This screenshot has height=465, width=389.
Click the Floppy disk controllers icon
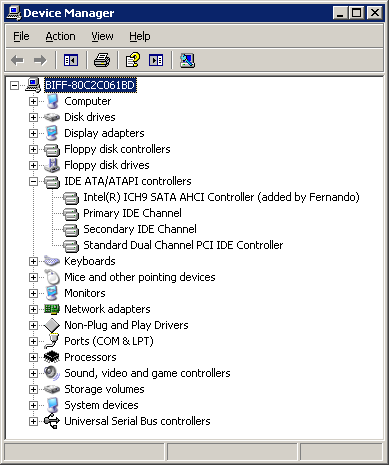52,149
